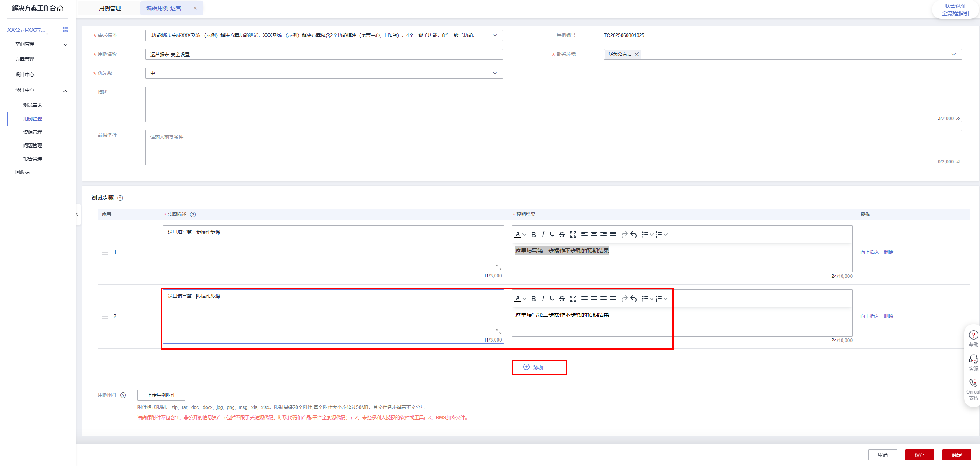Close the 编辑用例-运营 tab
Image resolution: width=980 pixels, height=466 pixels.
195,8
